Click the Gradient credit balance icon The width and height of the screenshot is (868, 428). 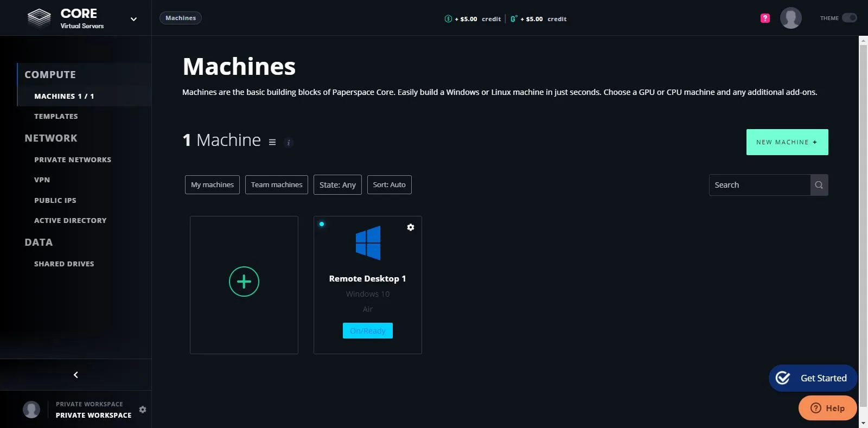click(x=513, y=19)
